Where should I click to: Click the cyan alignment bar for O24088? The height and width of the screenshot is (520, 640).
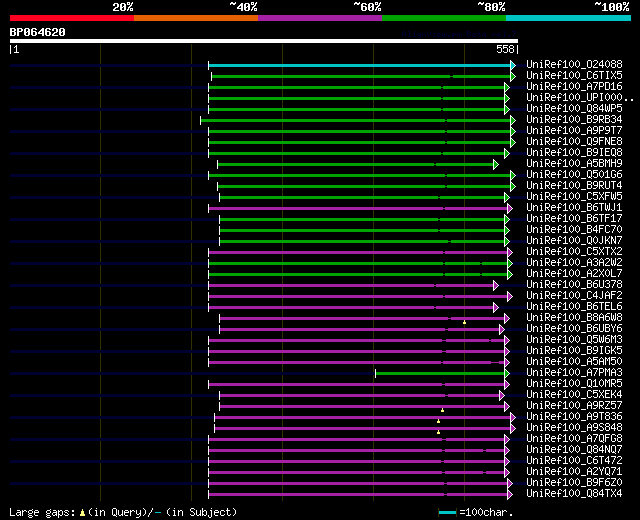coord(359,65)
